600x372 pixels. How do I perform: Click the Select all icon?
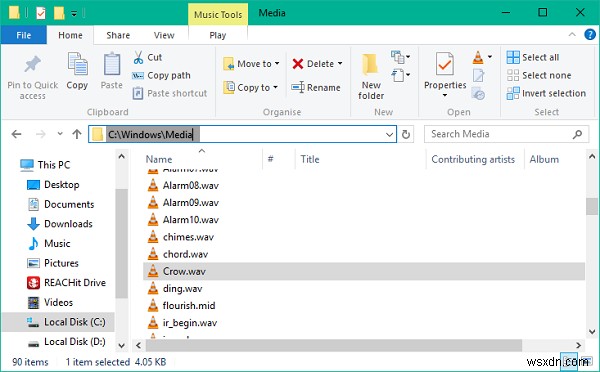(x=513, y=57)
